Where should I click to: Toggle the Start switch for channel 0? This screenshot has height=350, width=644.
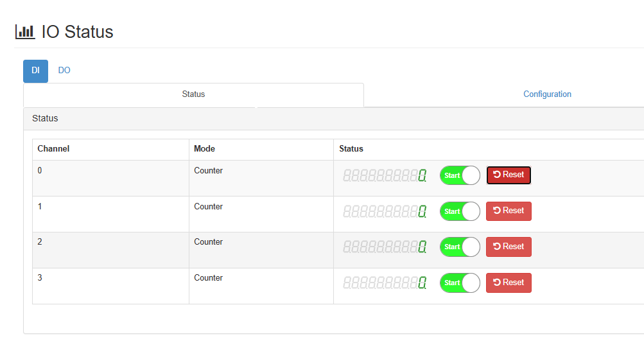460,175
